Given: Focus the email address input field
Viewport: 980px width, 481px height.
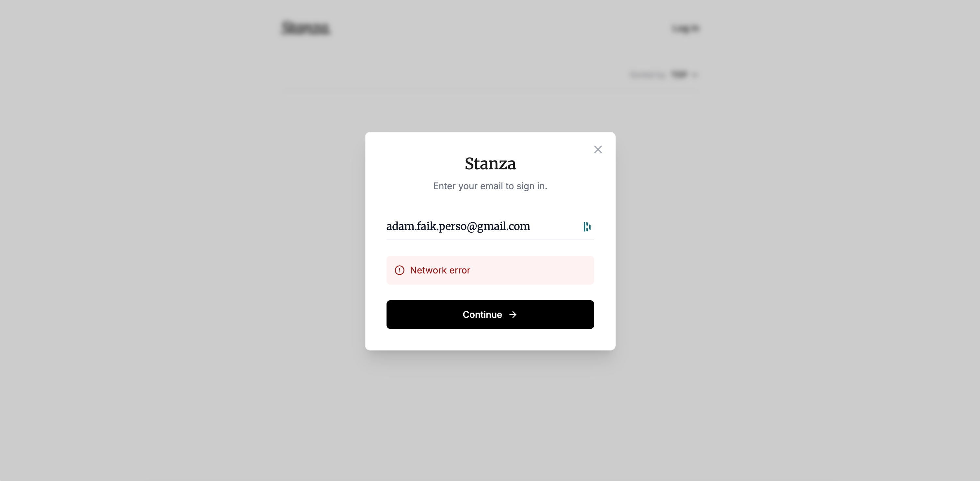Looking at the screenshot, I should pos(482,226).
